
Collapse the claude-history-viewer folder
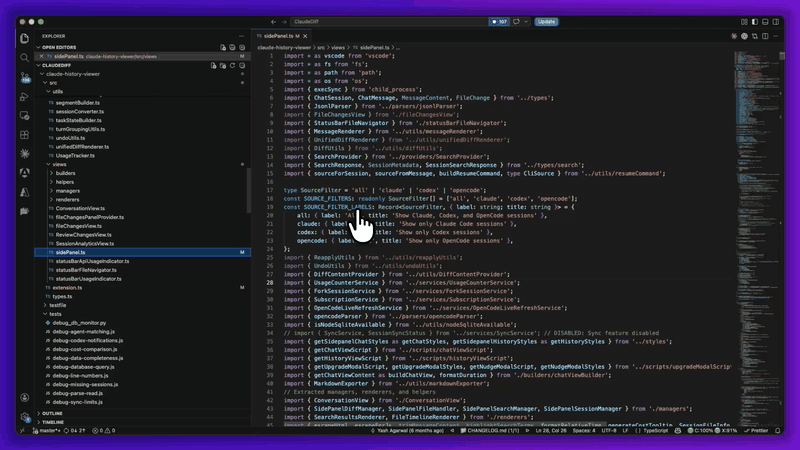(x=42, y=74)
